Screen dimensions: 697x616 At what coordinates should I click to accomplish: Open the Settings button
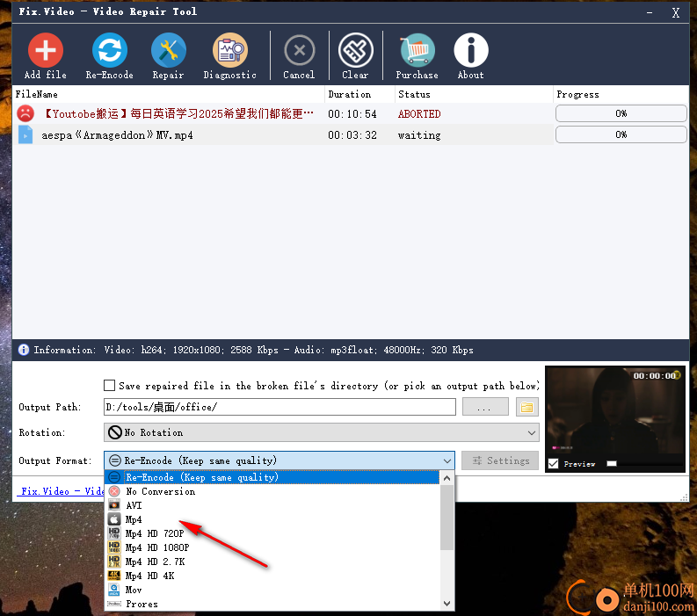(x=500, y=460)
